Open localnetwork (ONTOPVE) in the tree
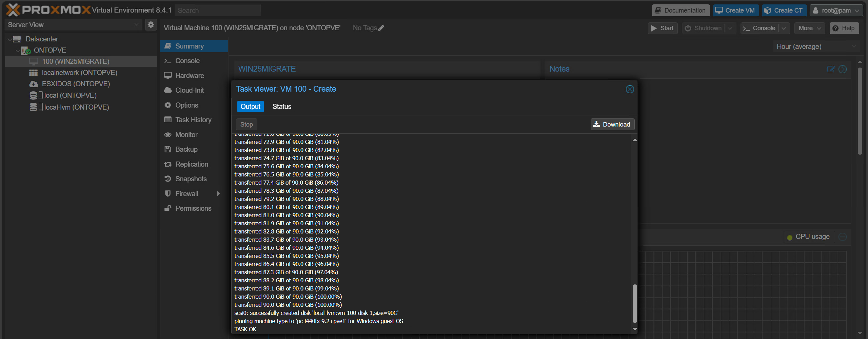This screenshot has height=339, width=868. click(79, 73)
